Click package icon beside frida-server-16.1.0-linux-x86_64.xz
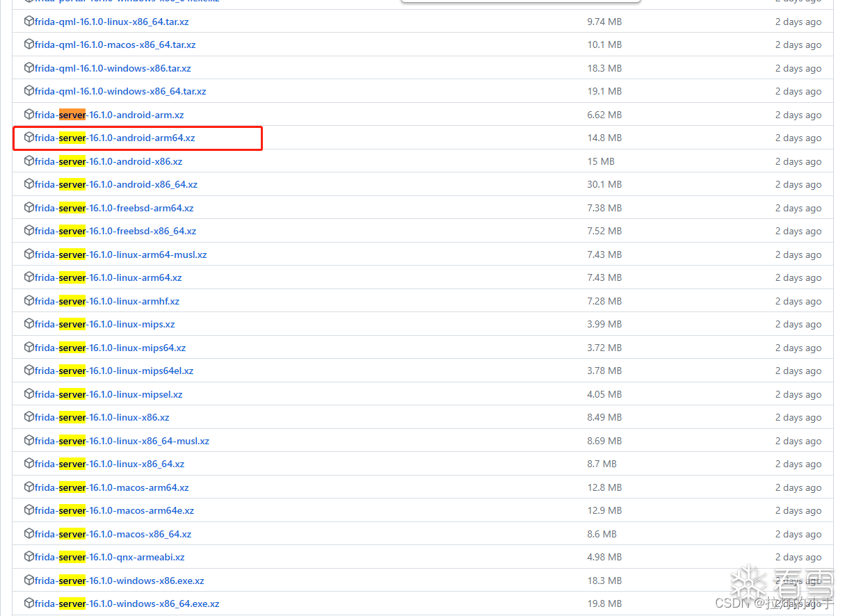Image resolution: width=845 pixels, height=616 pixels. pyautogui.click(x=29, y=464)
